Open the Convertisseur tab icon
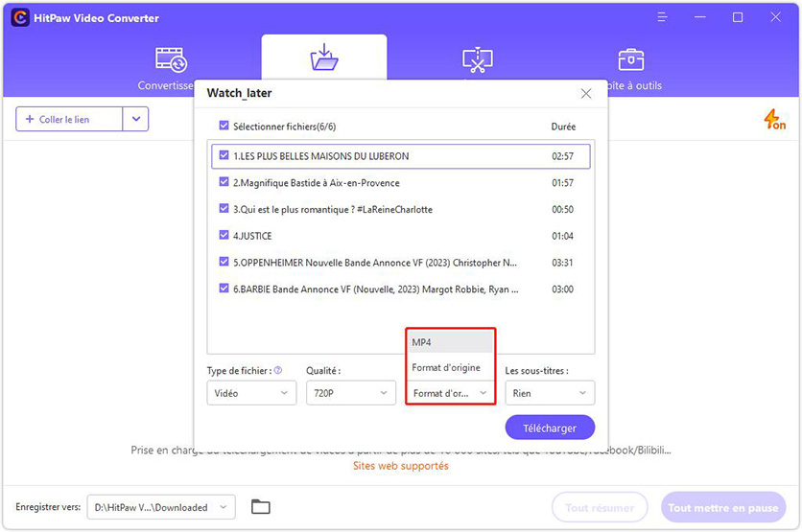This screenshot has height=532, width=802. 171,59
